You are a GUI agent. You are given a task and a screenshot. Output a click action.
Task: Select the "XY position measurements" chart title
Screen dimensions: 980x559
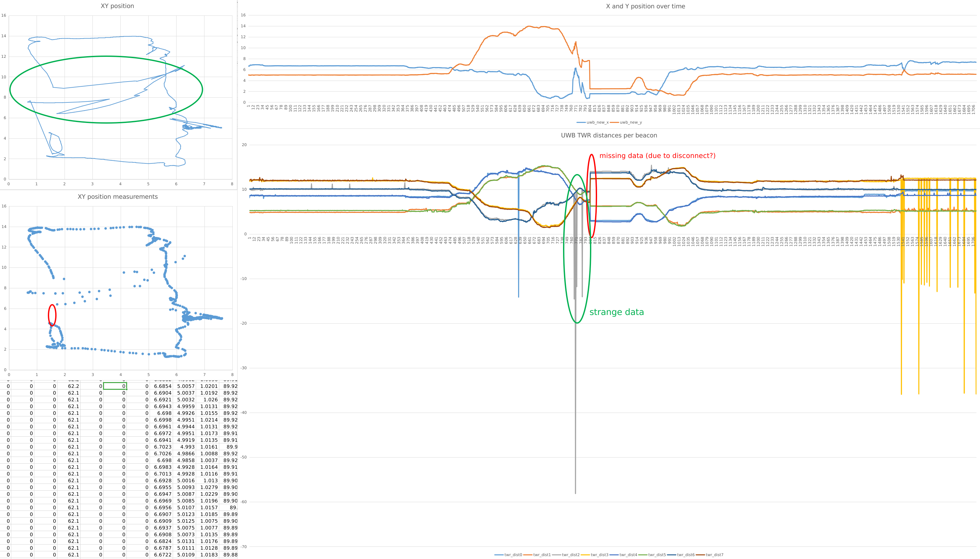117,197
